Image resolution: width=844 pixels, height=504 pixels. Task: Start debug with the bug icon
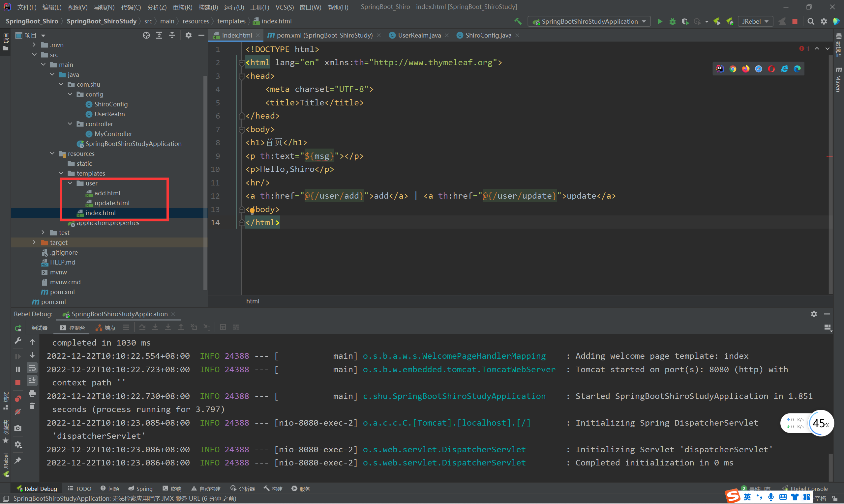click(672, 21)
